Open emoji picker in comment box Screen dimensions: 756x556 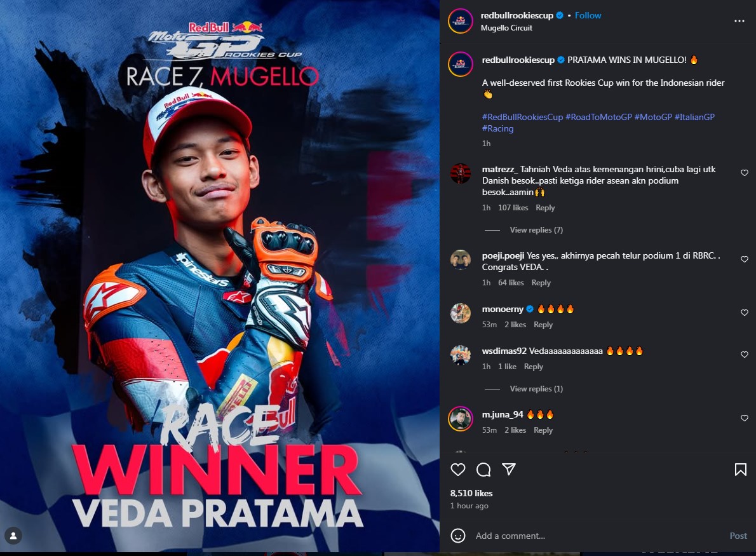pos(457,536)
